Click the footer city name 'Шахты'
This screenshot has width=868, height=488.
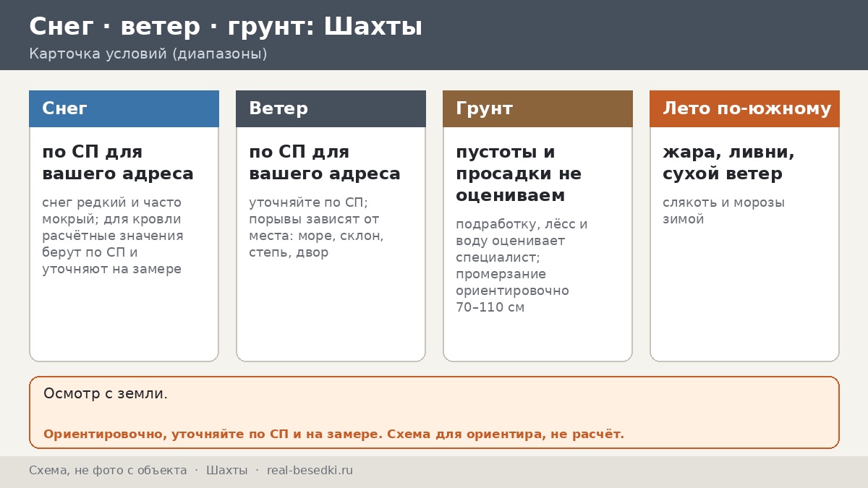(x=226, y=471)
